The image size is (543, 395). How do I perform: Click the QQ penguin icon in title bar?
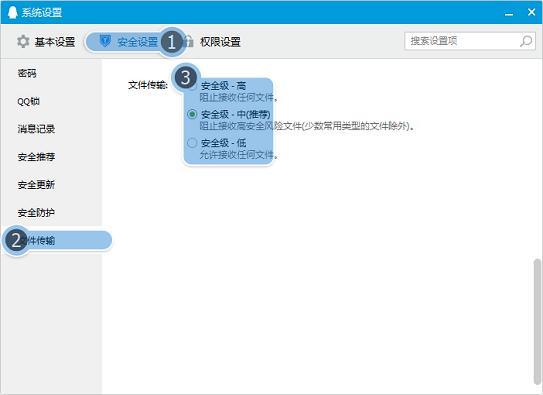(12, 12)
